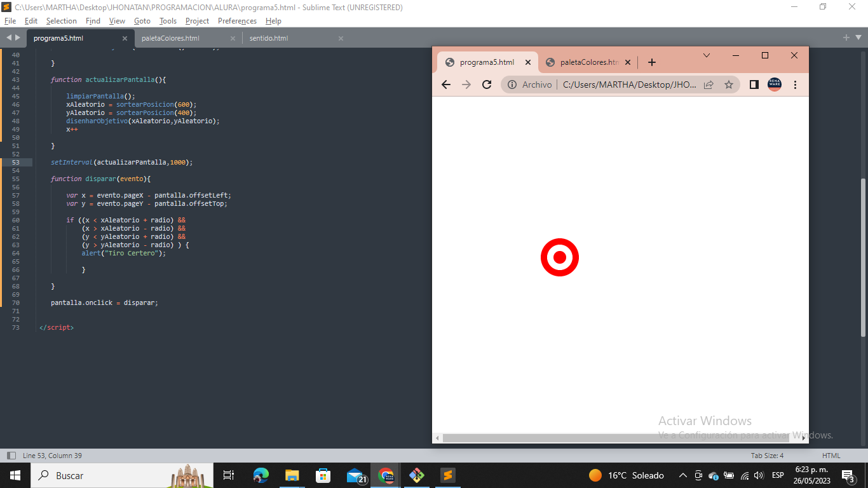This screenshot has width=868, height=488.
Task: Bookmark this page with the star icon
Action: pos(729,85)
